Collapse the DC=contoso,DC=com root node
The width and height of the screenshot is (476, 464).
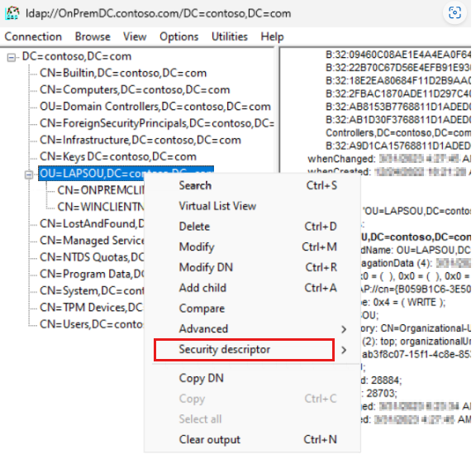[12, 57]
